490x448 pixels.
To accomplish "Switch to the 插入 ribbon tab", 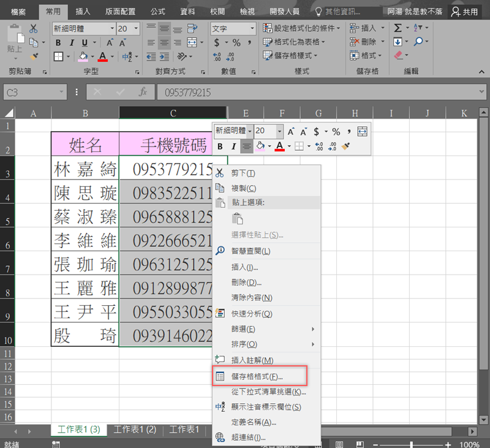I will click(x=83, y=11).
